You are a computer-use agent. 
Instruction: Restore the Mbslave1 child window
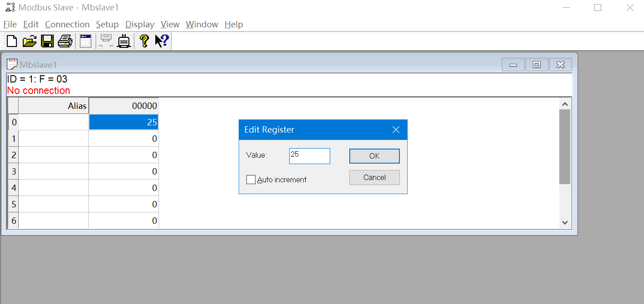537,65
